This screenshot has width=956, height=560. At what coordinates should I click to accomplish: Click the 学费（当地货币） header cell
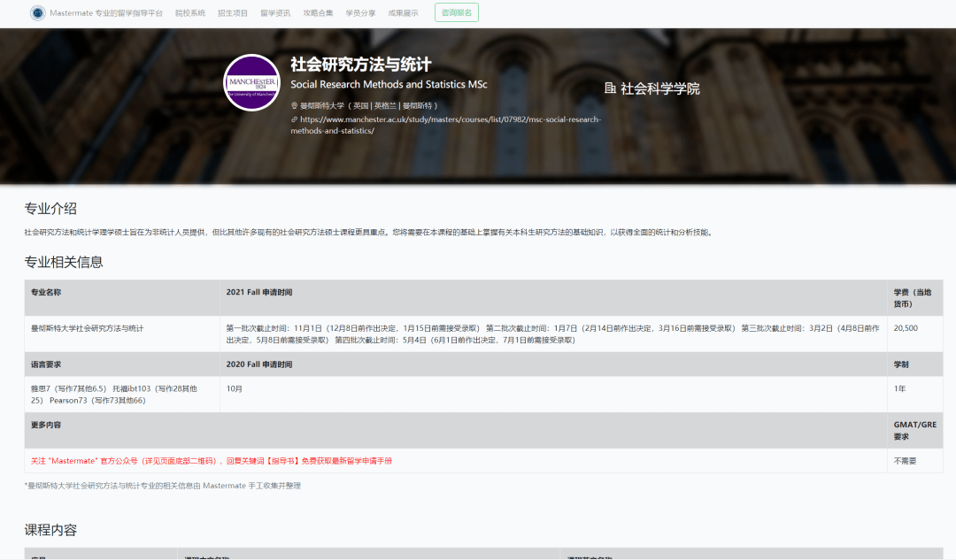click(915, 298)
